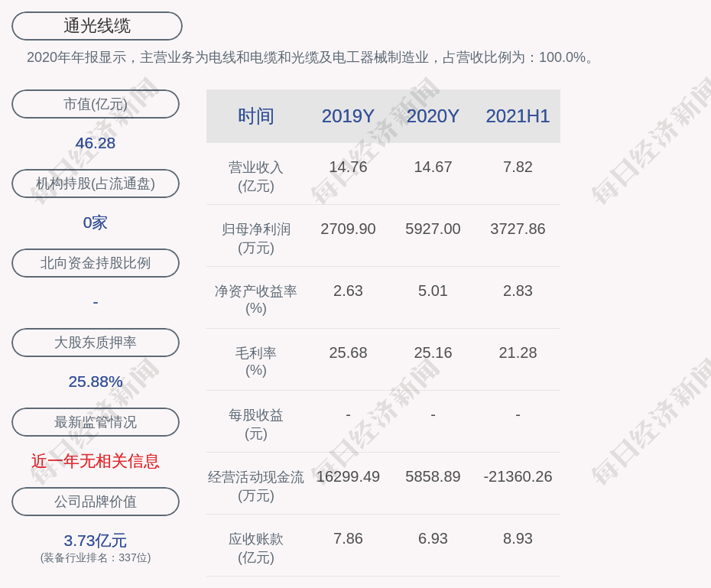Click the 2020Y column header
Viewport: 711px width, 588px height.
tap(433, 116)
